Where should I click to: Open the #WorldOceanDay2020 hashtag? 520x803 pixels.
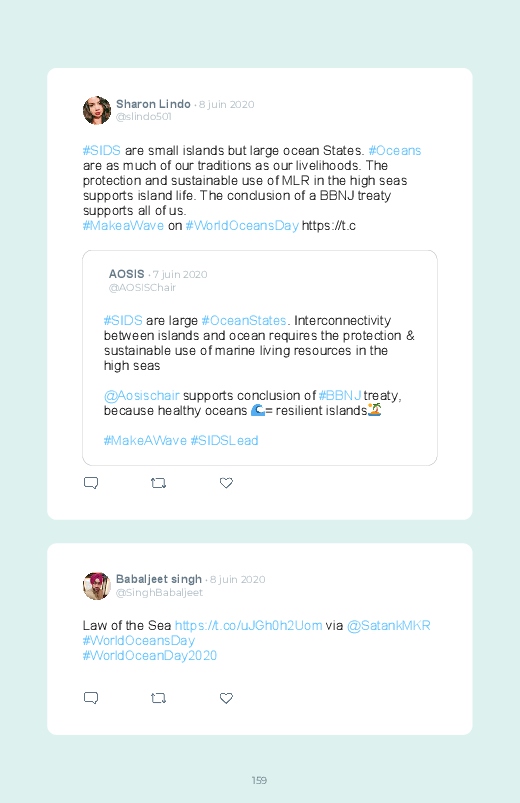pos(150,656)
